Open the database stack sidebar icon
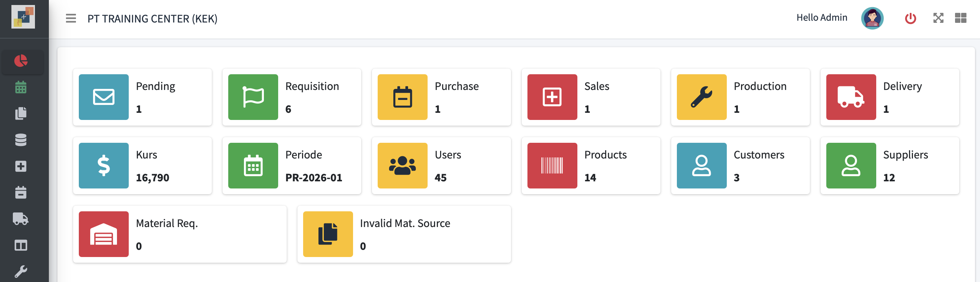The height and width of the screenshot is (282, 980). [x=21, y=140]
